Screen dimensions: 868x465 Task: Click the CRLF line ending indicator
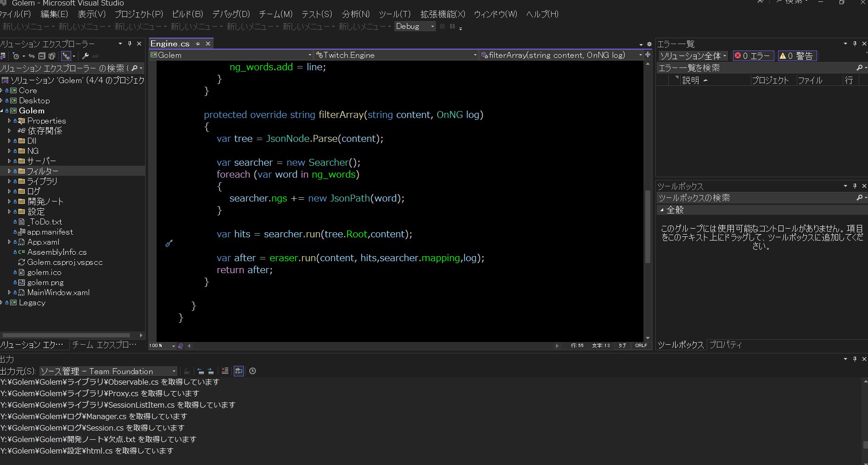click(641, 346)
